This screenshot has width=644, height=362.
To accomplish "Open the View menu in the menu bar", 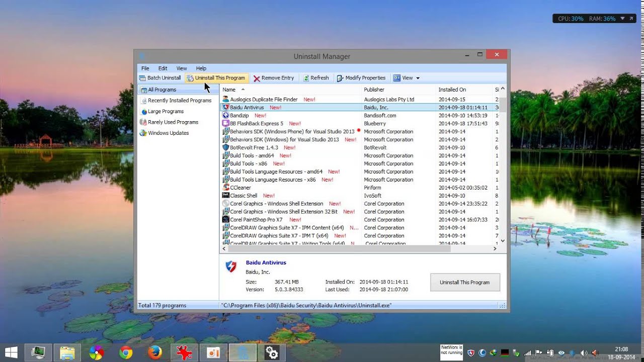I will (x=182, y=68).
